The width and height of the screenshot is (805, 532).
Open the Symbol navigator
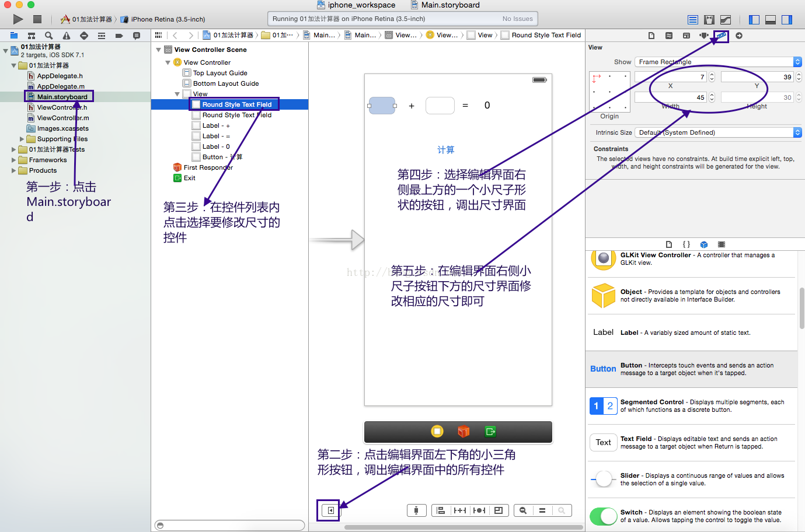[32, 36]
